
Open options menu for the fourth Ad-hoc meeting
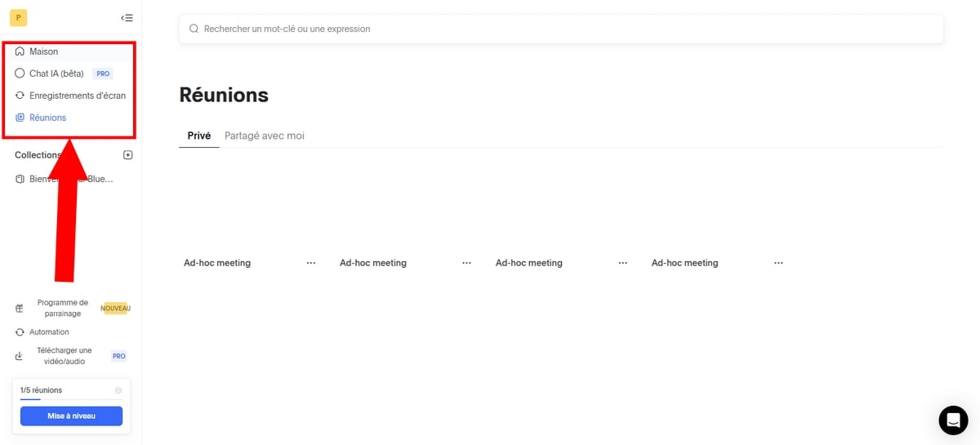tap(778, 263)
